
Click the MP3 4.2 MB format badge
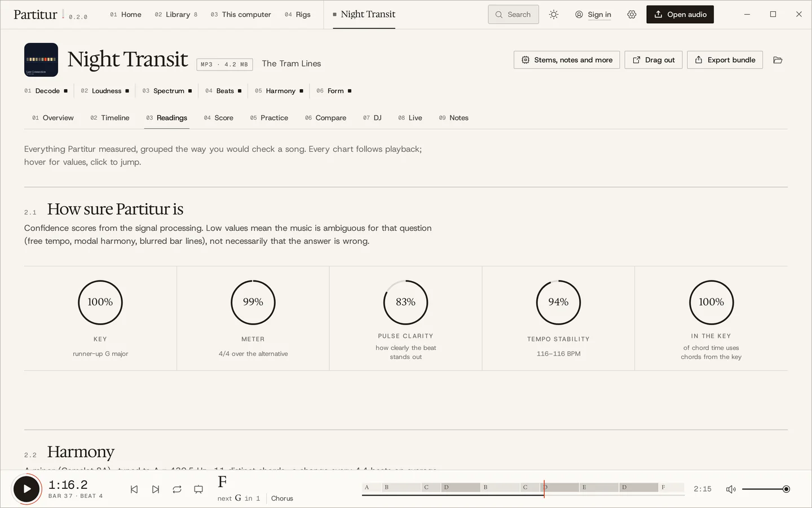click(224, 64)
